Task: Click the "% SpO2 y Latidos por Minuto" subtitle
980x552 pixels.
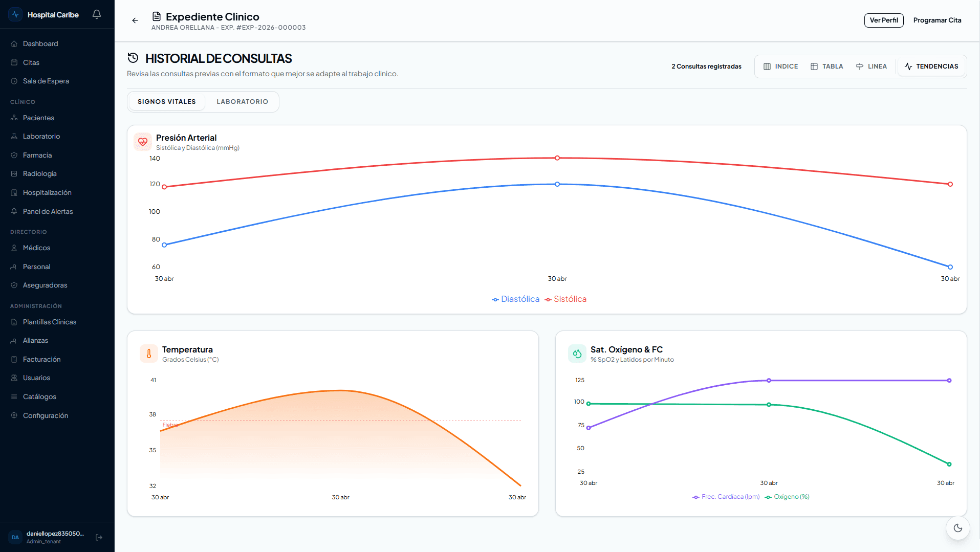Action: coord(632,360)
